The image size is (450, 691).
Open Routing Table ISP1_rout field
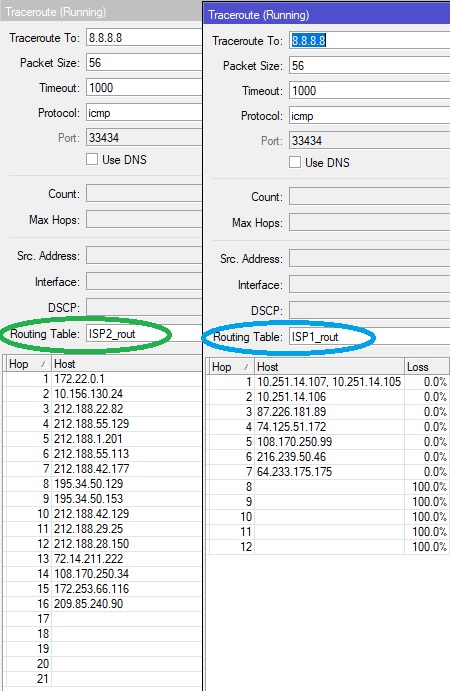pos(369,337)
